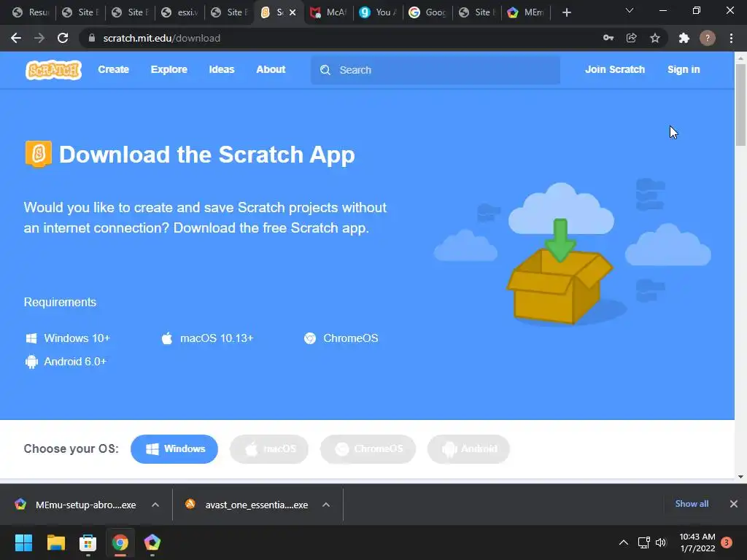This screenshot has width=747, height=560.
Task: Open the Explore page link
Action: 169,69
